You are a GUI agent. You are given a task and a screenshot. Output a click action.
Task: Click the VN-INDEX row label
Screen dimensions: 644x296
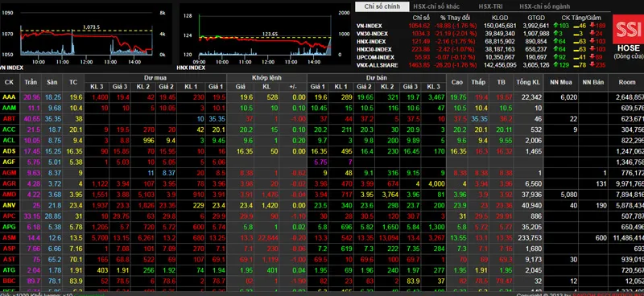(x=369, y=26)
